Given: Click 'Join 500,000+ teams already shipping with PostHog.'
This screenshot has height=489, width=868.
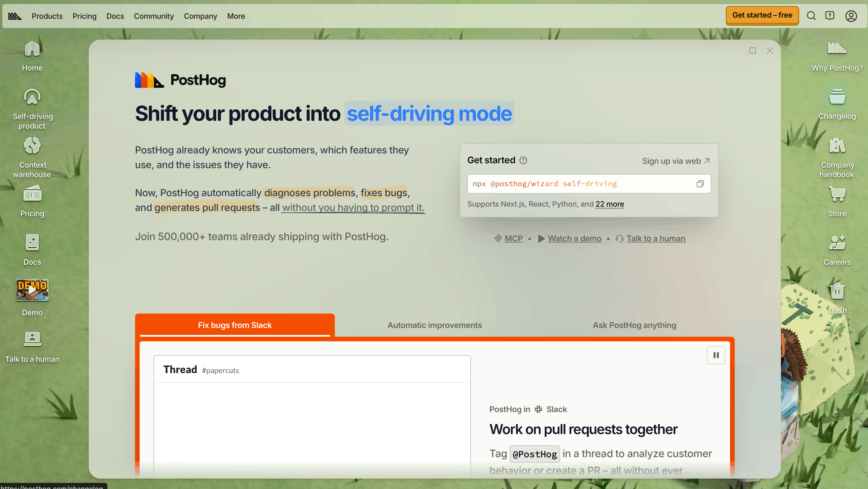Looking at the screenshot, I should [x=262, y=236].
